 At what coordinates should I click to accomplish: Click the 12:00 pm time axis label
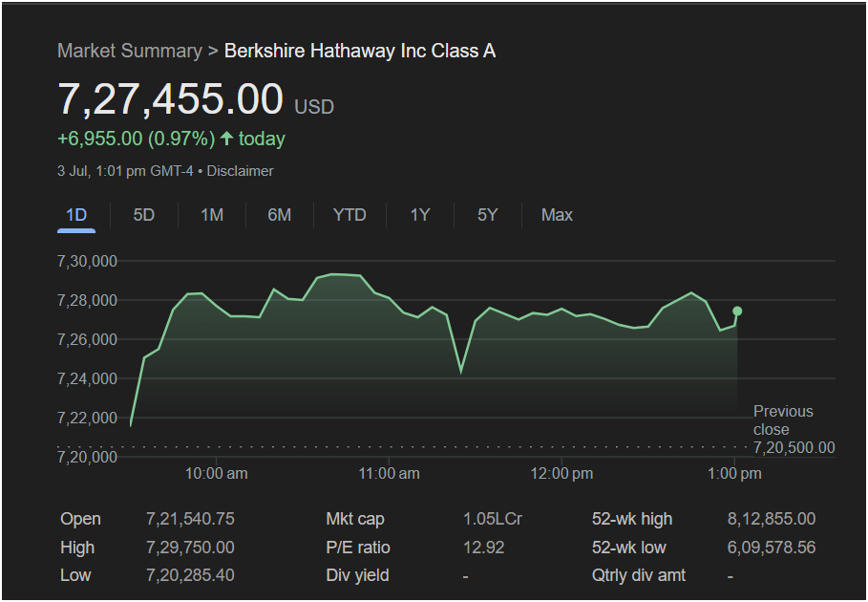coord(561,473)
